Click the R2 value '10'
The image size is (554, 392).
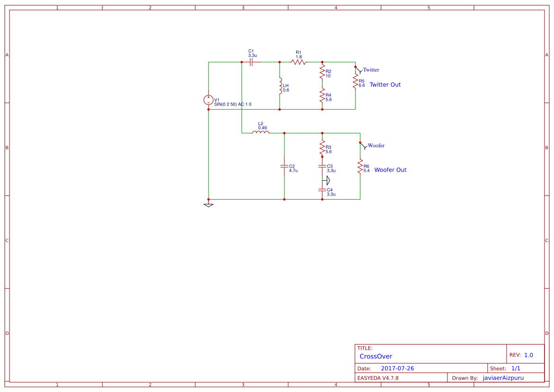click(328, 76)
